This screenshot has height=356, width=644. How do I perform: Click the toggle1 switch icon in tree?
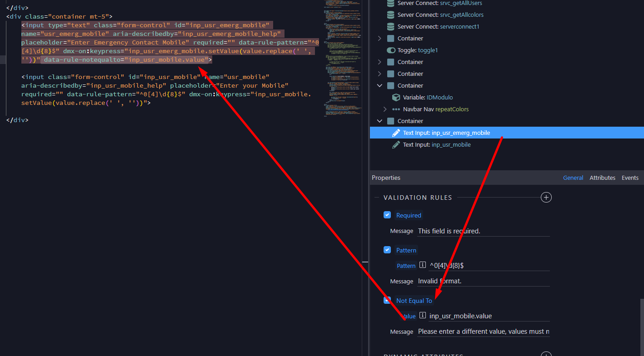pyautogui.click(x=391, y=50)
